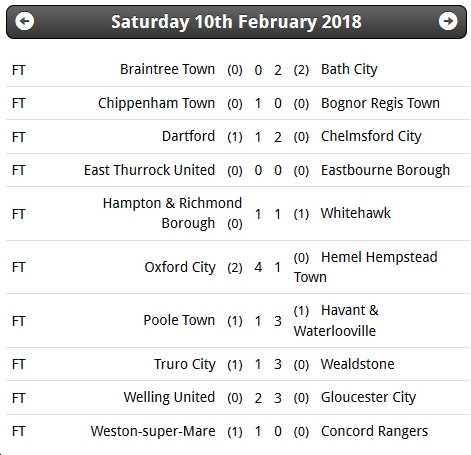Go to previous day with left arrow
Viewport: 471px width, 455px height.
[x=24, y=21]
